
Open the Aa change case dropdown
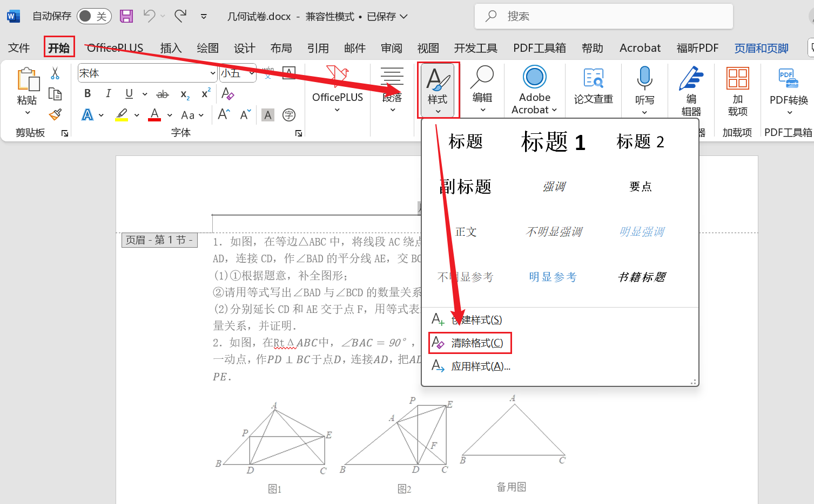192,115
